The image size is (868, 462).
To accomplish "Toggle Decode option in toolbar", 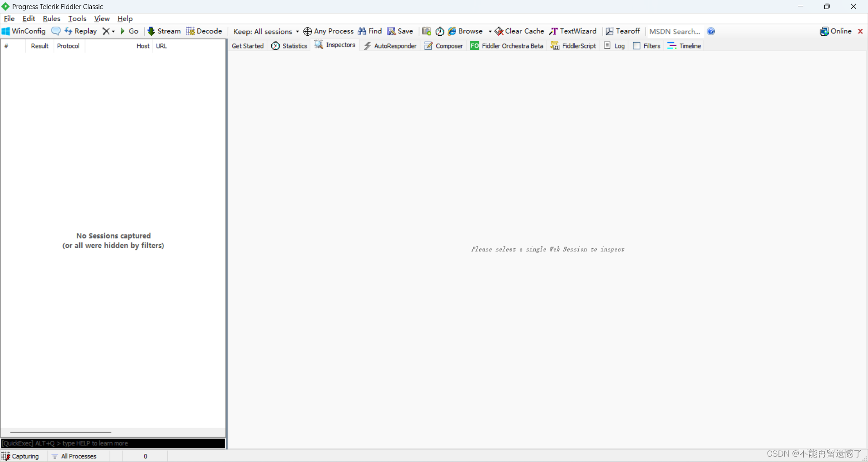I will 204,31.
